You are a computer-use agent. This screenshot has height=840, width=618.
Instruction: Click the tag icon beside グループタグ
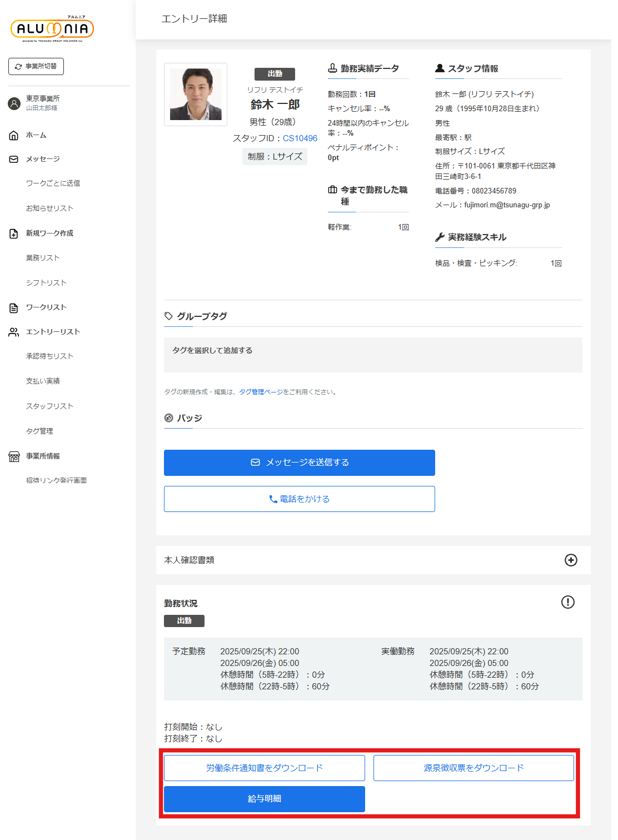point(169,316)
